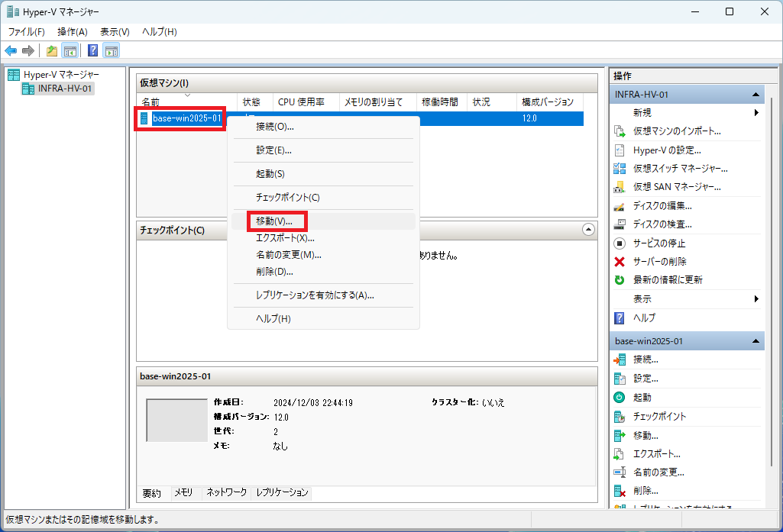This screenshot has width=783, height=532.
Task: Choose 削除(D)... in context menu
Action: coord(324,272)
